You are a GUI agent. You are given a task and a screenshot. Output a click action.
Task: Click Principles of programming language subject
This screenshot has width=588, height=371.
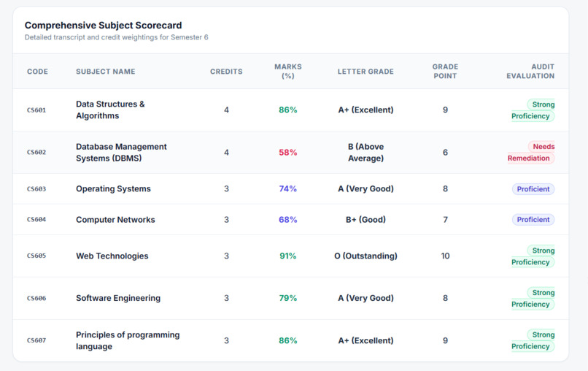(128, 340)
